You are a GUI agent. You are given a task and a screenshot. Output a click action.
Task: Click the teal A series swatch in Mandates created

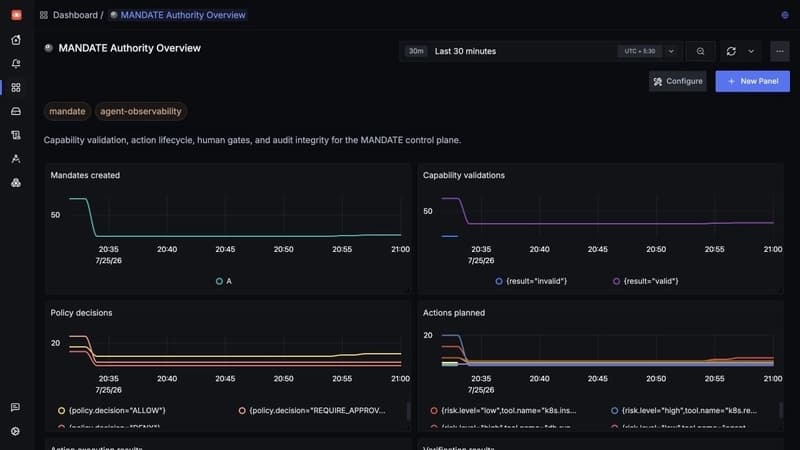(219, 281)
